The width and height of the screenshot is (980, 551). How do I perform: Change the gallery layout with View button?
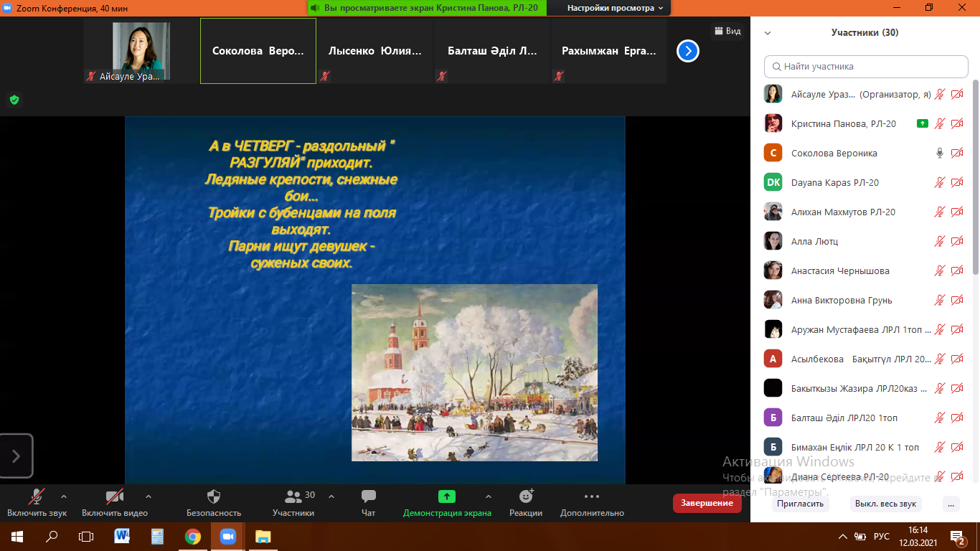coord(727,31)
